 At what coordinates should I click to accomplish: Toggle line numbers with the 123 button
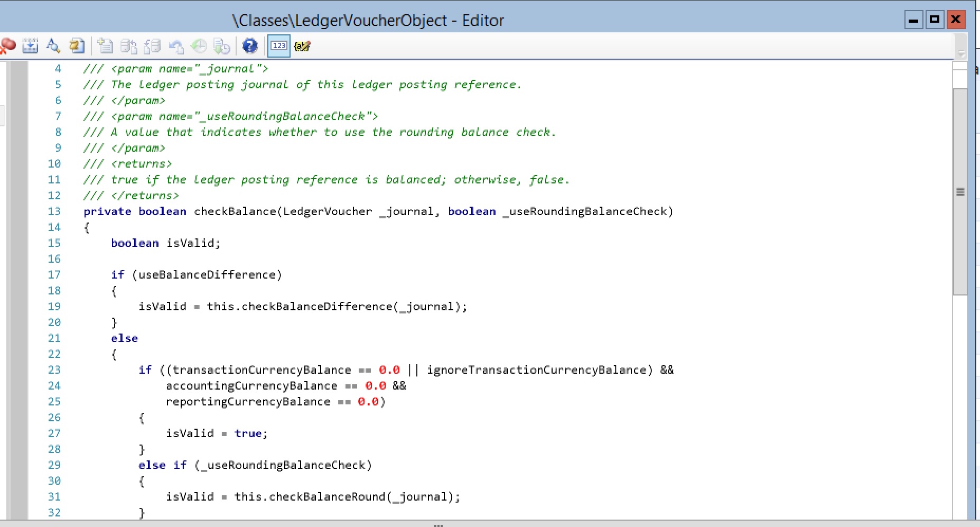(x=279, y=46)
